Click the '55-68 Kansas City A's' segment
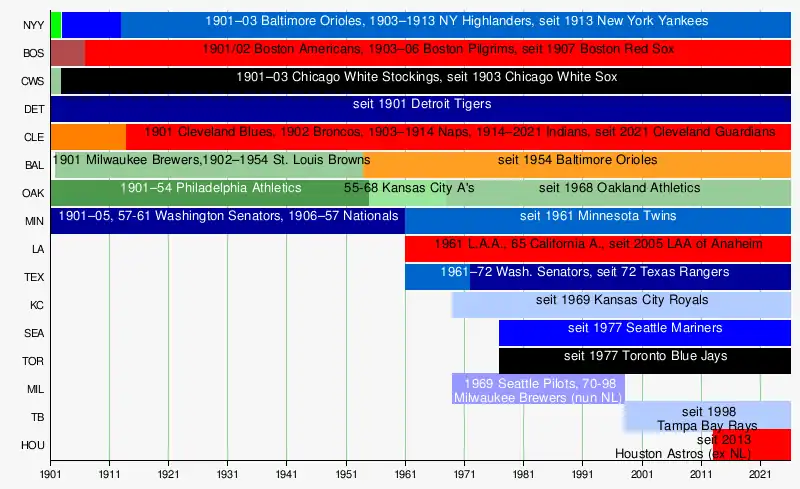 (408, 193)
